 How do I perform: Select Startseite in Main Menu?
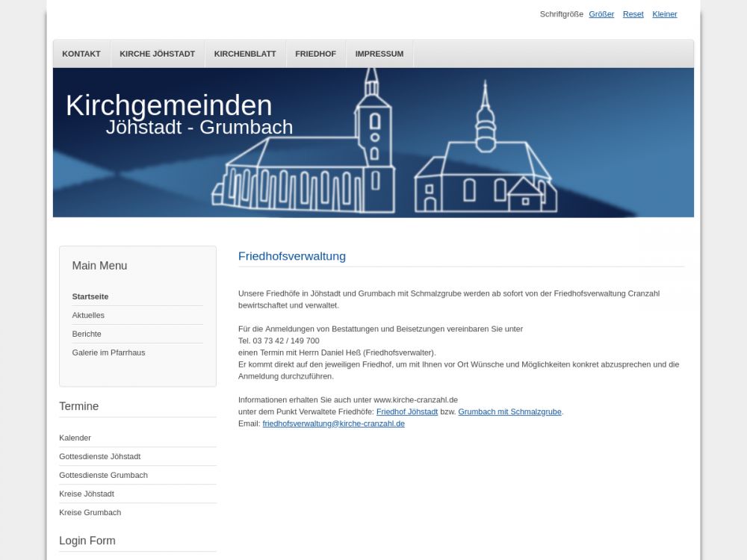click(90, 296)
